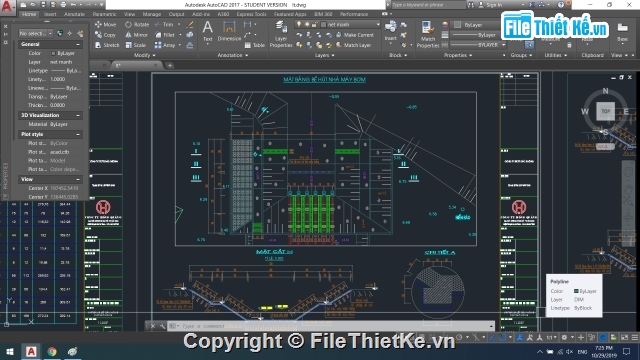The image size is (640, 360).
Task: Open the 'No selection' object type dropdown
Action: pos(36,33)
